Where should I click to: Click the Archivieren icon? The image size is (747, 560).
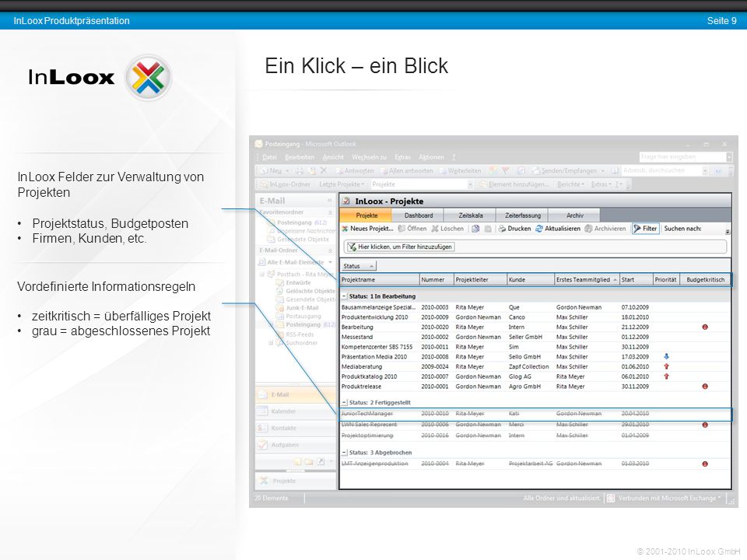tap(589, 229)
